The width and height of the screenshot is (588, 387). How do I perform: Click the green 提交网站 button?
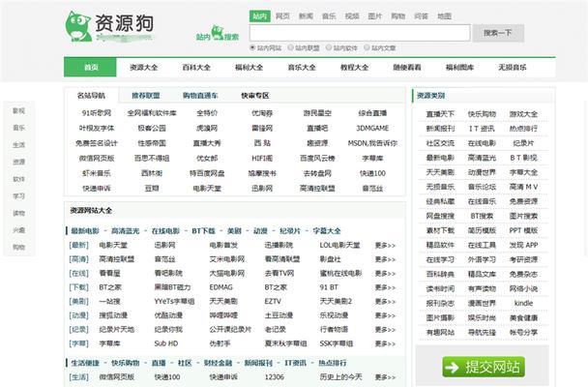click(484, 367)
